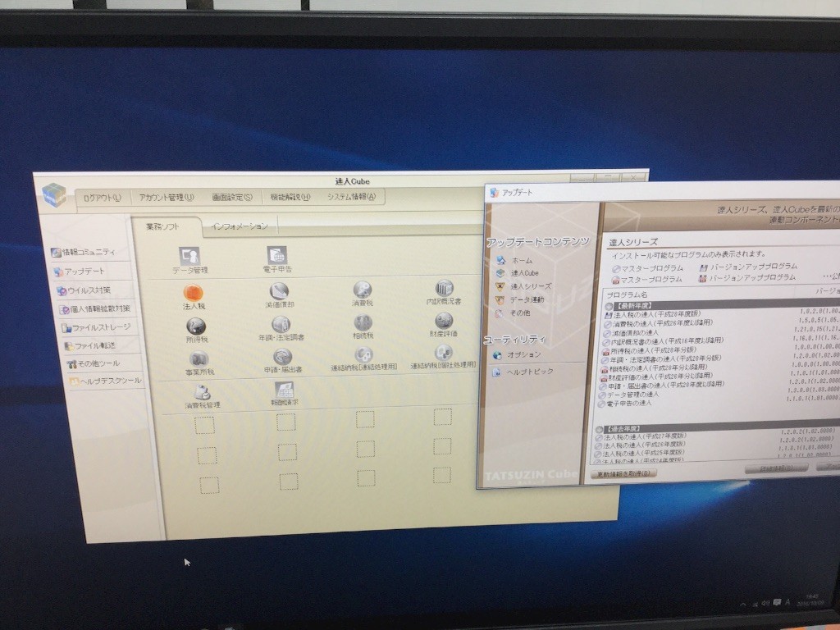The height and width of the screenshot is (630, 840).
Task: Open 連結納税[個社処理用] icon
Action: (x=443, y=357)
